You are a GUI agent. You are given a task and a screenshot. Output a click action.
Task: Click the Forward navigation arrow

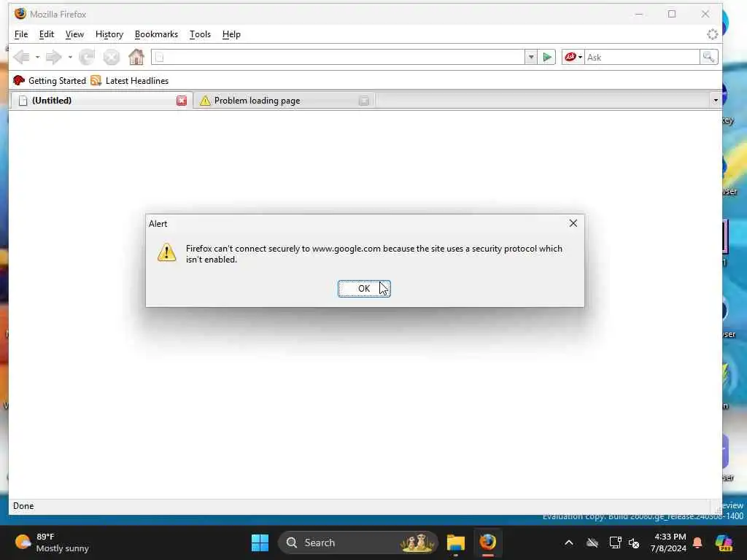(53, 57)
